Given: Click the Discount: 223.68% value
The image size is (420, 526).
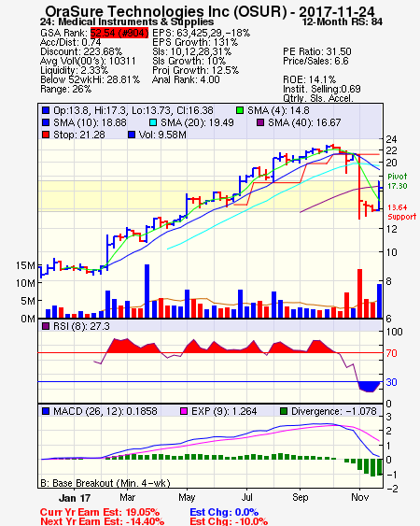Looking at the screenshot, I should pyautogui.click(x=81, y=51).
